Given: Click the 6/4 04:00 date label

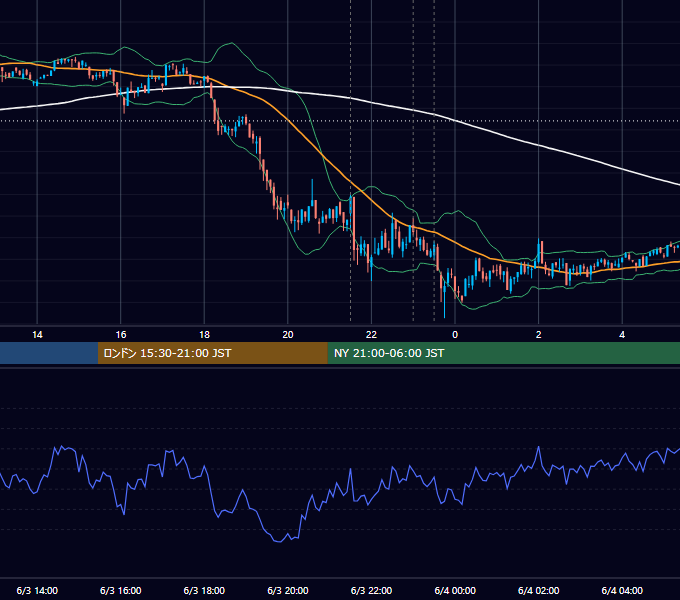Looking at the screenshot, I should pos(622,590).
